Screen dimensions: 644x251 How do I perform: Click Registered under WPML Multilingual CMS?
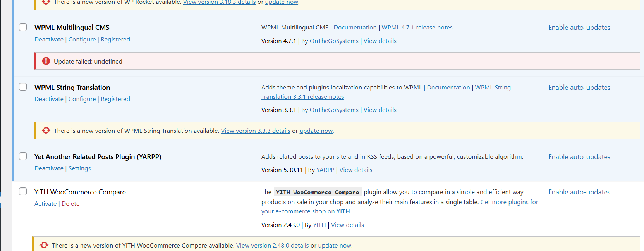click(x=115, y=40)
